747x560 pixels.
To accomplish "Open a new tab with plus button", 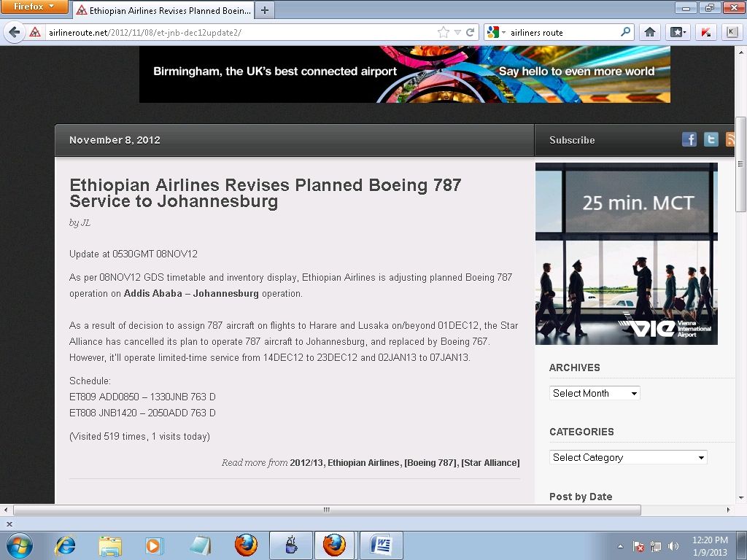I will 265,10.
